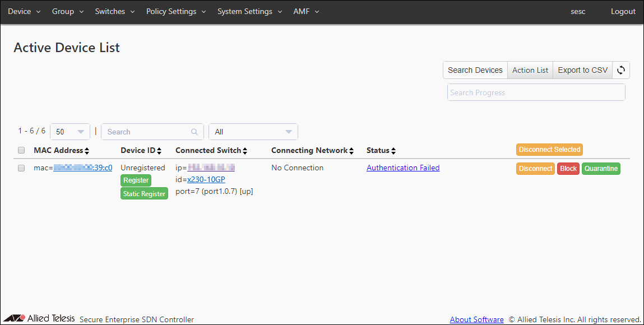644x325 pixels.
Task: Sort by Connecting Network column arrows
Action: pos(351,151)
